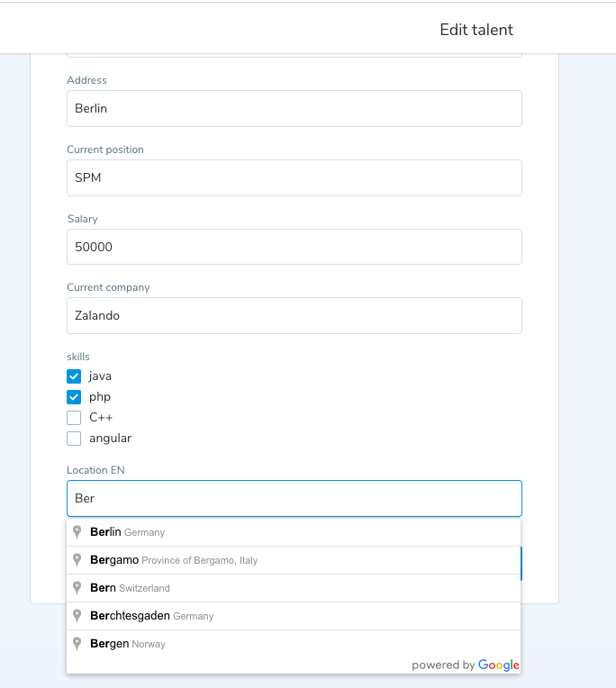616x688 pixels.
Task: Focus the Location EN input field
Action: pos(294,498)
